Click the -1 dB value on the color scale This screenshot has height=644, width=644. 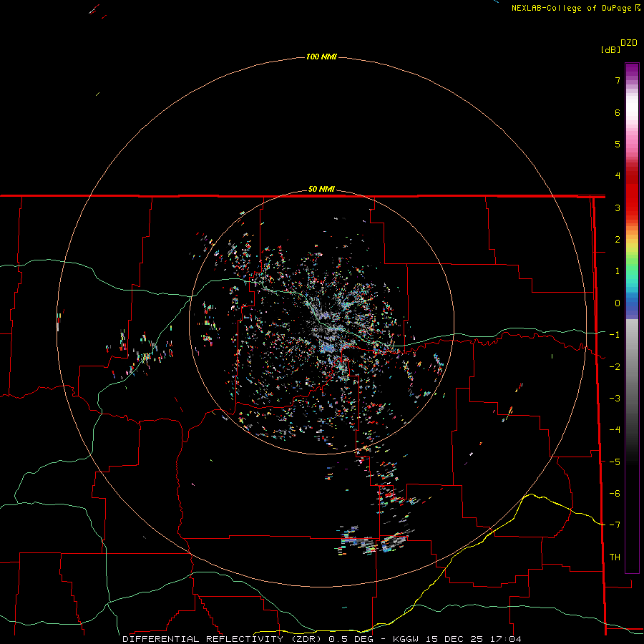615,335
